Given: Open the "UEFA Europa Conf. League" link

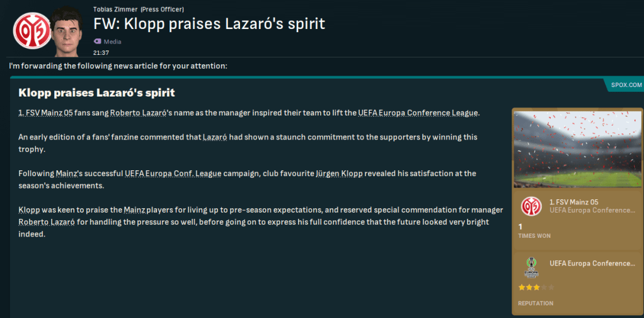Looking at the screenshot, I should pyautogui.click(x=173, y=173).
